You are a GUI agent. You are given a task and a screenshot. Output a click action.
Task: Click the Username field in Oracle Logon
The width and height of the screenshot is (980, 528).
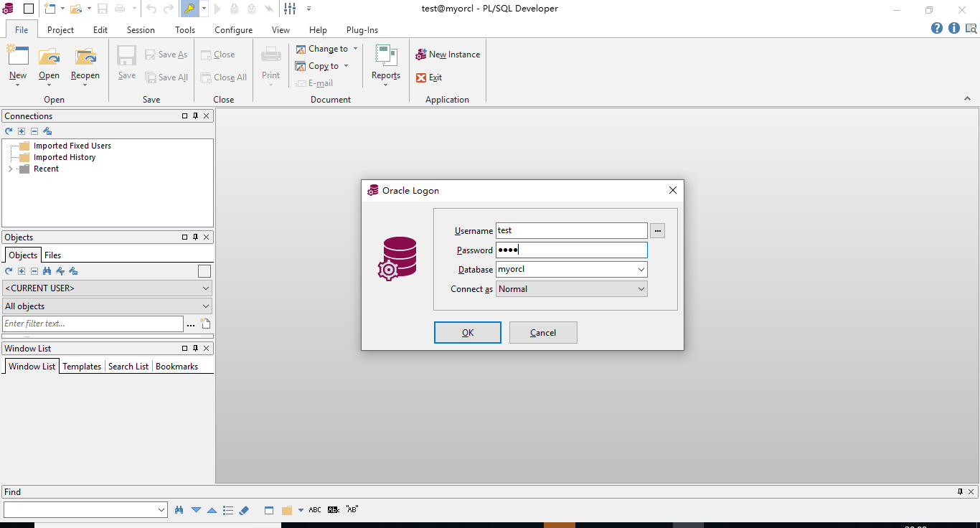coord(572,231)
